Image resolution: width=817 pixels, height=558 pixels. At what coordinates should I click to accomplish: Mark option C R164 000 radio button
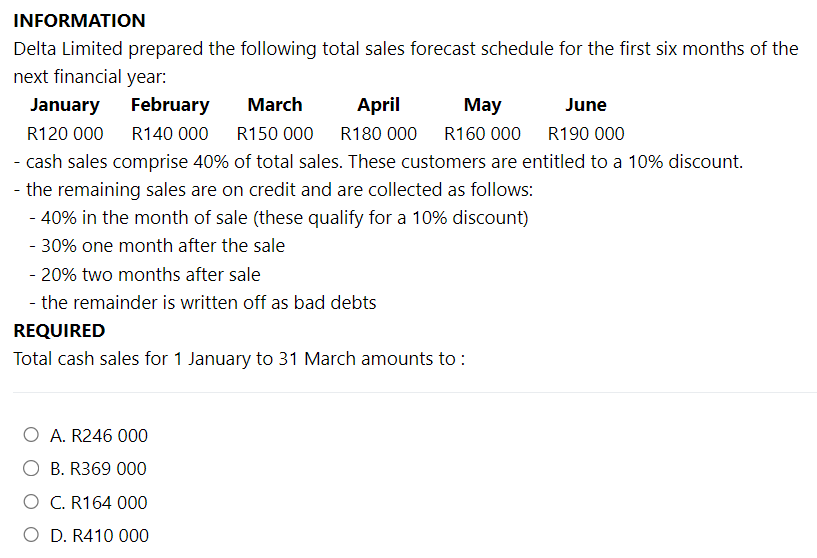click(31, 502)
